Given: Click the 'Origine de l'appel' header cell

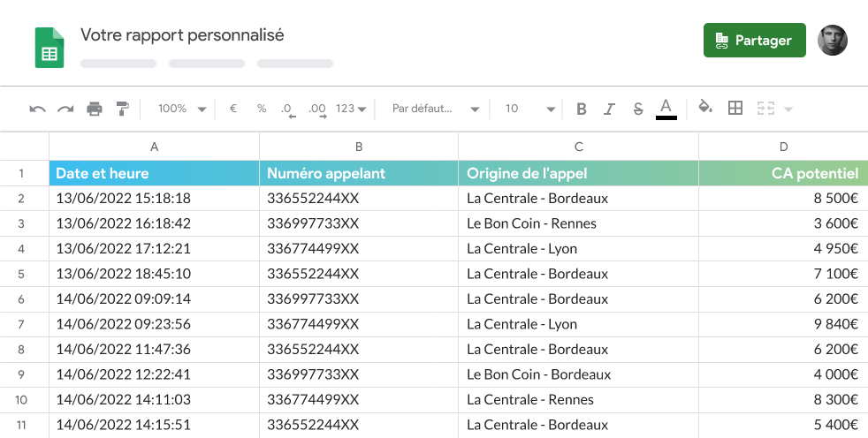Looking at the screenshot, I should tap(578, 173).
